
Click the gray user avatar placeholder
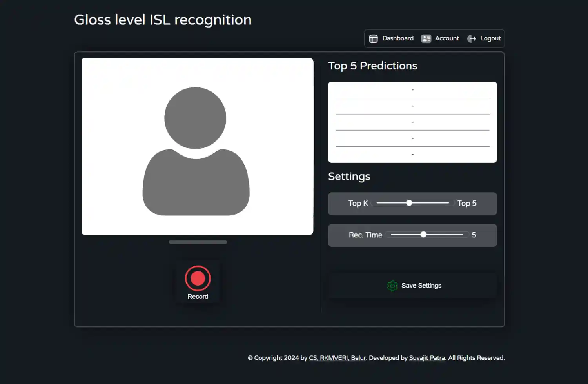coord(196,151)
